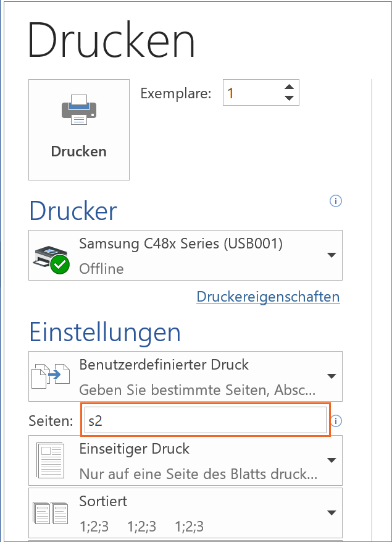Expand the Benutzerdefinierter Druck dropdown arrow
Image resolution: width=392 pixels, height=542 pixels.
click(x=332, y=376)
